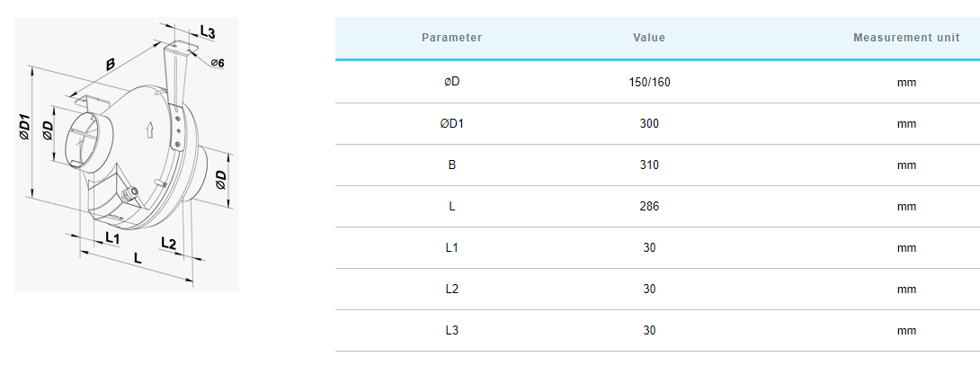
Task: Click the 300 value for ØD1
Action: pyautogui.click(x=649, y=124)
